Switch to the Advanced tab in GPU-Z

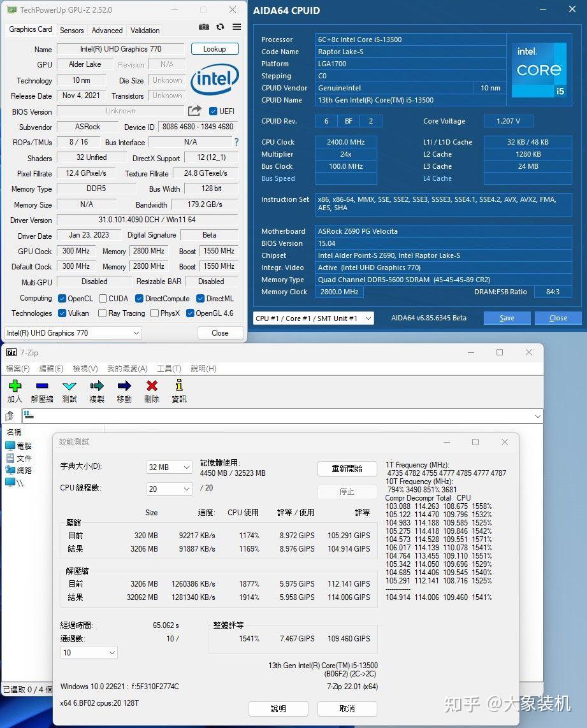[x=107, y=30]
